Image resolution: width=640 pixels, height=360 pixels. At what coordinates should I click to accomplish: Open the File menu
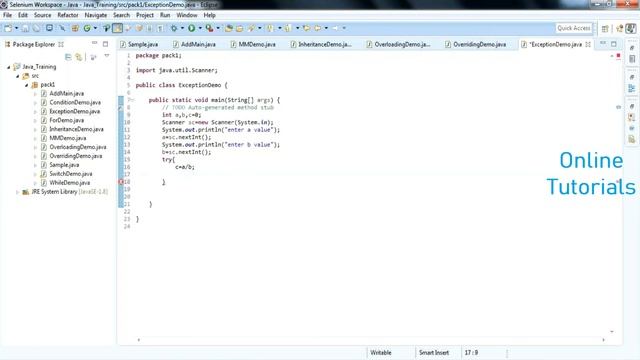(7, 15)
